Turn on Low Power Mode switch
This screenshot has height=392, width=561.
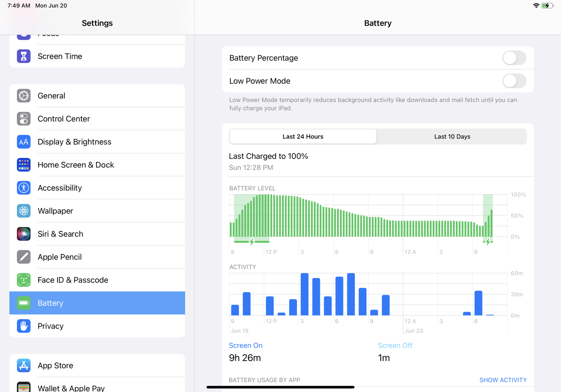point(514,81)
